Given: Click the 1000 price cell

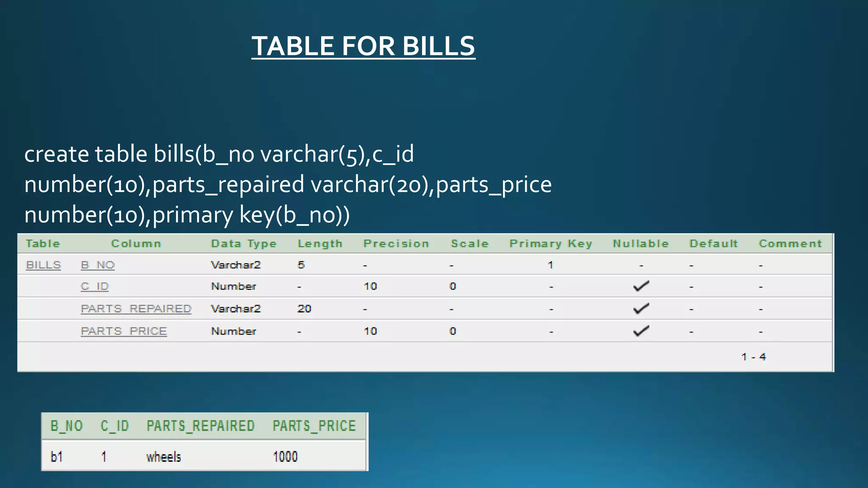Looking at the screenshot, I should point(285,457).
